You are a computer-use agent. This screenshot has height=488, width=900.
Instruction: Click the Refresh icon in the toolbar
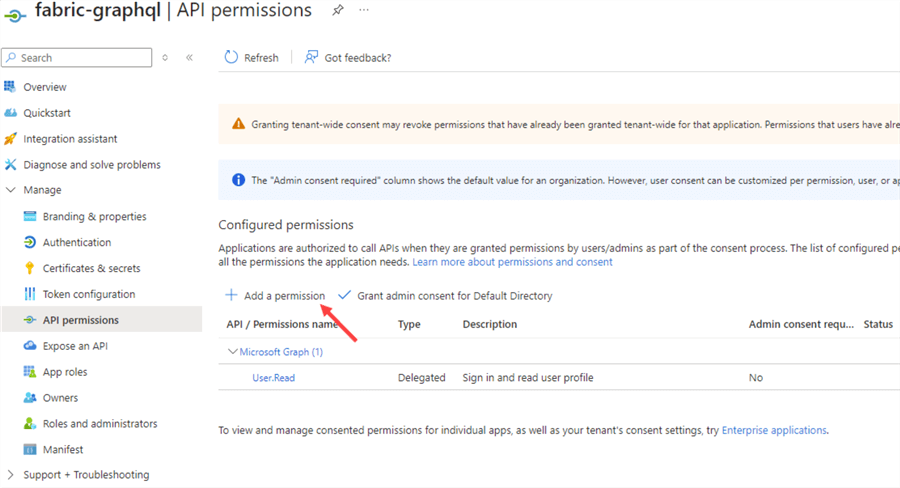coord(232,58)
